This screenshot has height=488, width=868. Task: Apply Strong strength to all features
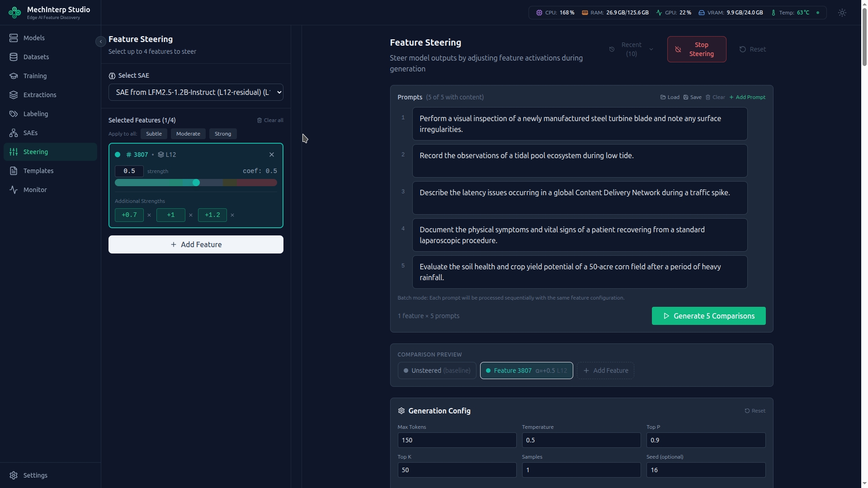coord(223,134)
